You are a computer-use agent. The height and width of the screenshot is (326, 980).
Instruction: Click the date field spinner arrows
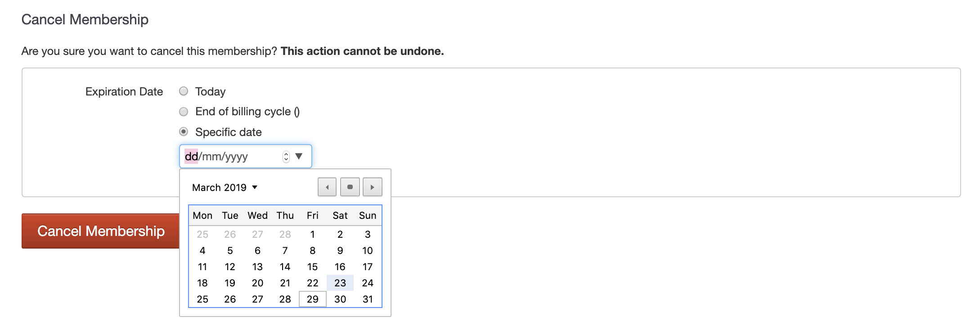(286, 156)
